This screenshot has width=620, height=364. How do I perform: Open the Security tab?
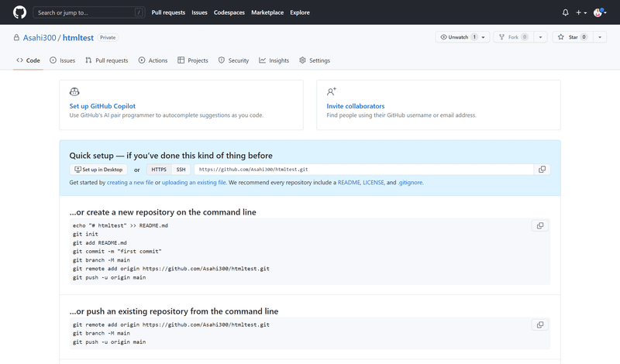(234, 60)
